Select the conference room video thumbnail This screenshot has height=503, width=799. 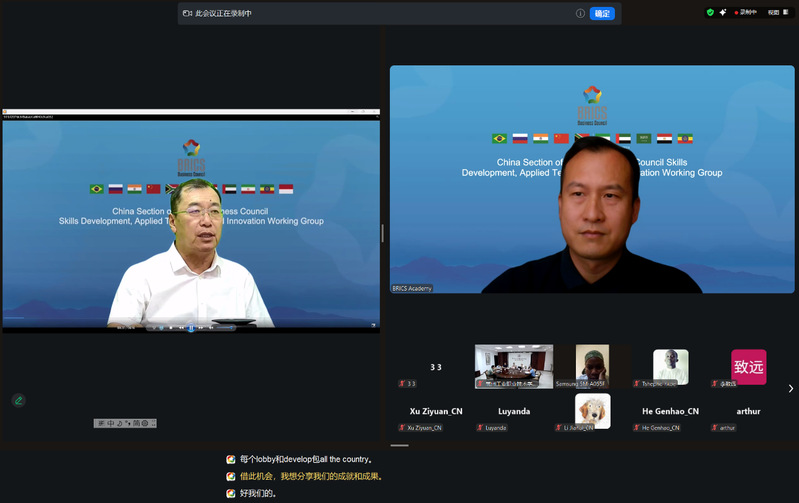513,366
